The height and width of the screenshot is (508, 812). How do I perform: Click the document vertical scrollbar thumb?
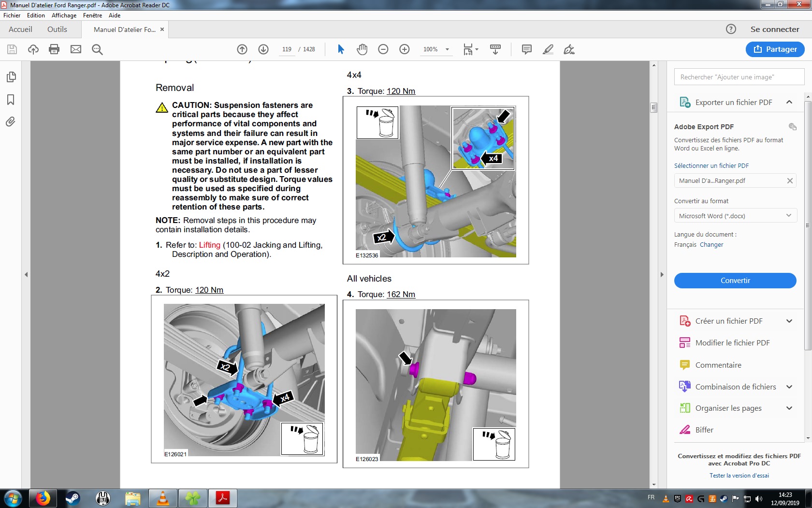coord(654,108)
